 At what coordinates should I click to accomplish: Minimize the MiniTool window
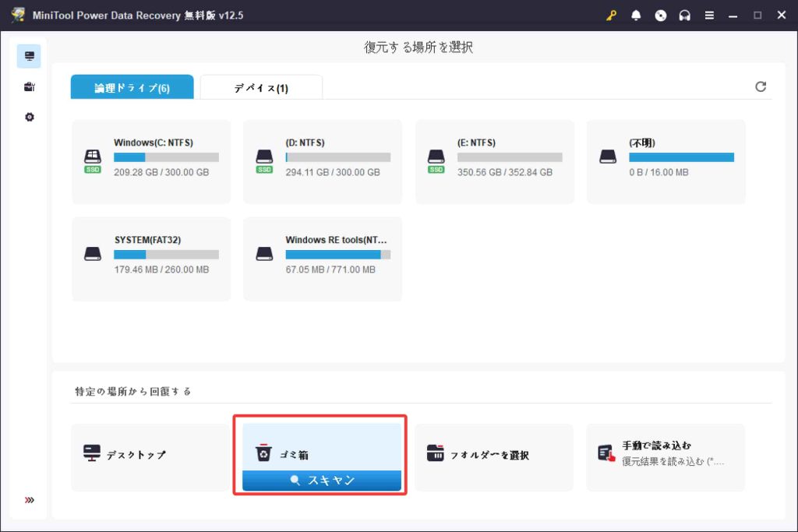tap(733, 16)
